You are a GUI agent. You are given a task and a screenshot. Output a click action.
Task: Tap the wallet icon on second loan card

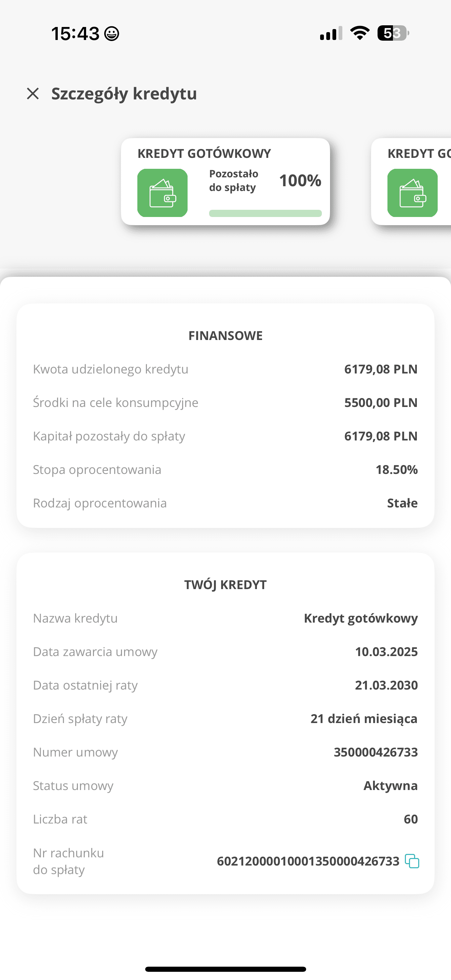pyautogui.click(x=413, y=193)
